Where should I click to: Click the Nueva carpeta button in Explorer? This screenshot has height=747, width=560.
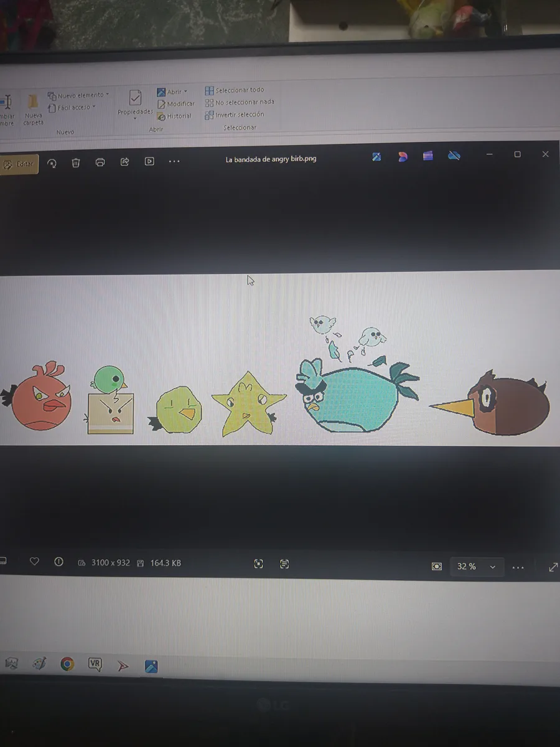33,110
